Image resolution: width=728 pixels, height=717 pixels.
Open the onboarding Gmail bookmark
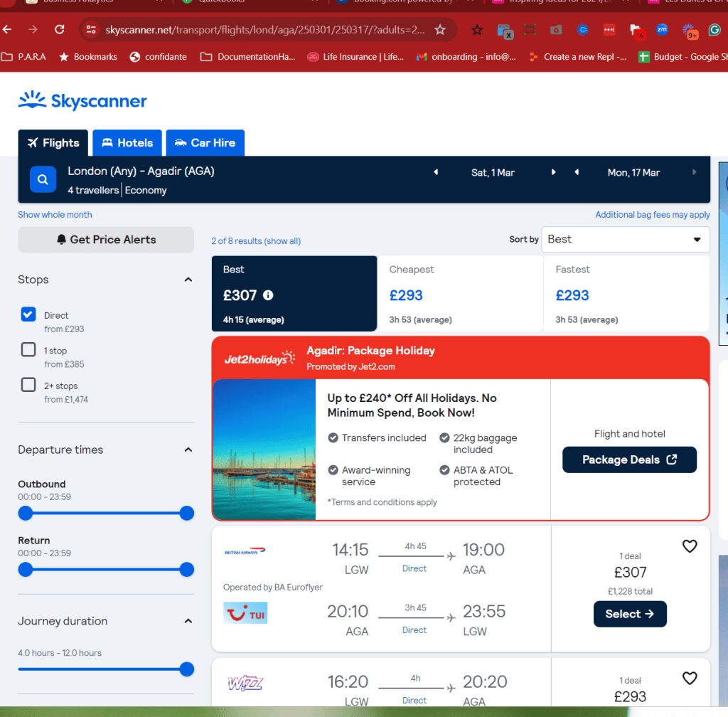[466, 57]
